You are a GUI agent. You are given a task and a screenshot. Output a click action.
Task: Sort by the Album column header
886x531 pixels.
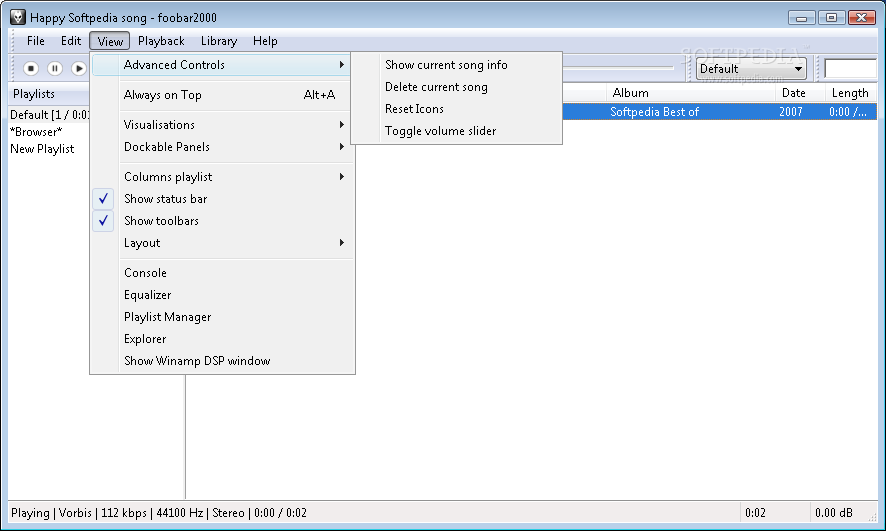click(x=690, y=93)
